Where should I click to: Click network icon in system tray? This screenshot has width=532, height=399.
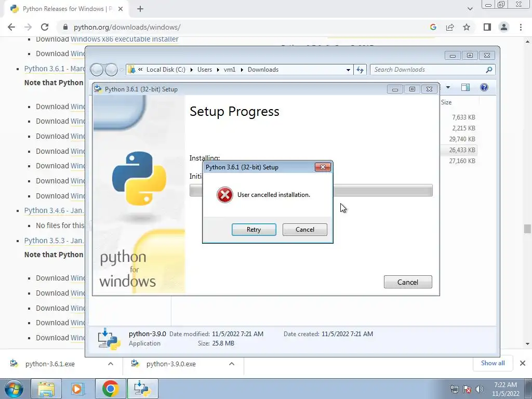click(454, 389)
